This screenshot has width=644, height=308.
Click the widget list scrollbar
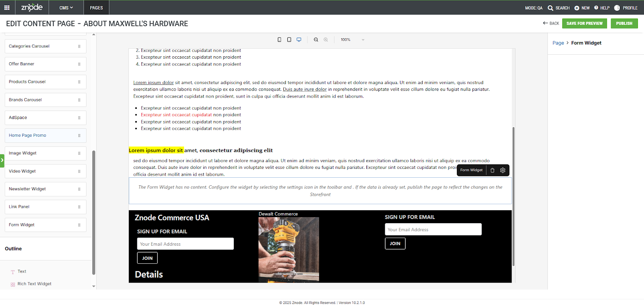[94, 212]
